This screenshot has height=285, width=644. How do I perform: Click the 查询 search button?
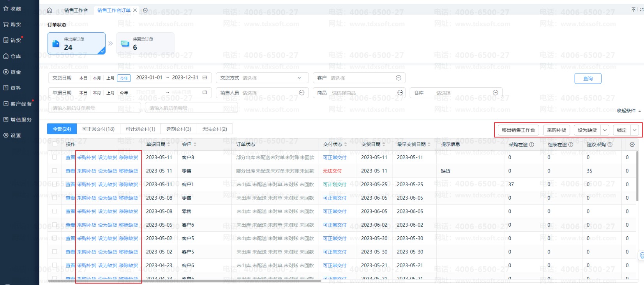588,79
